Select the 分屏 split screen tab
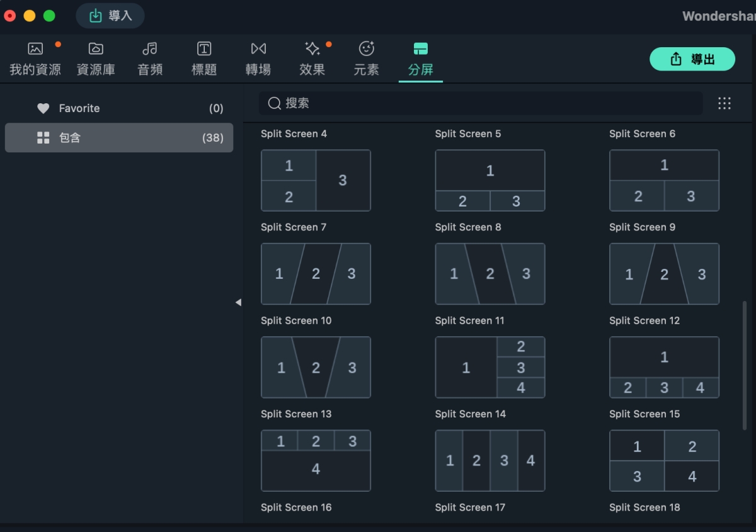 (x=420, y=59)
